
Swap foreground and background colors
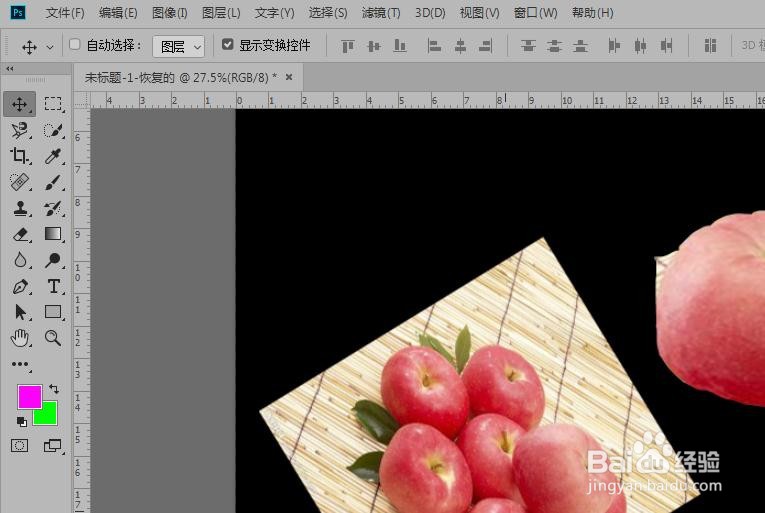point(54,389)
